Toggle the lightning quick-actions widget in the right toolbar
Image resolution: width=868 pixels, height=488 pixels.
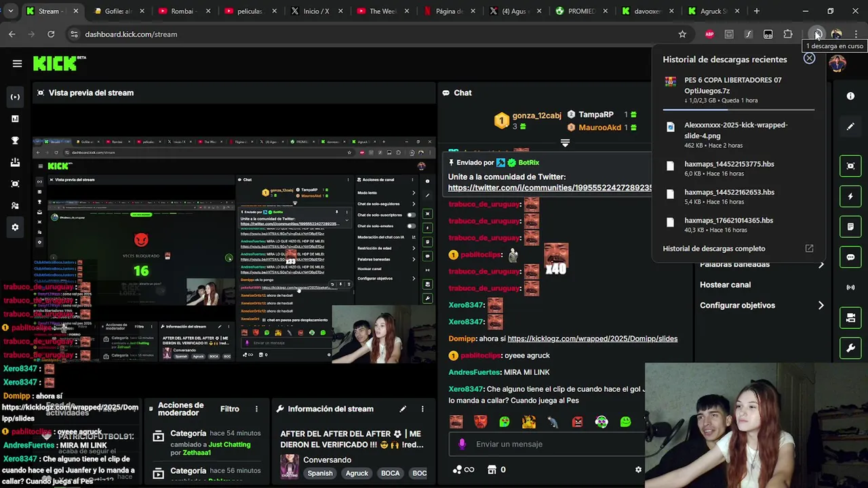(x=850, y=196)
